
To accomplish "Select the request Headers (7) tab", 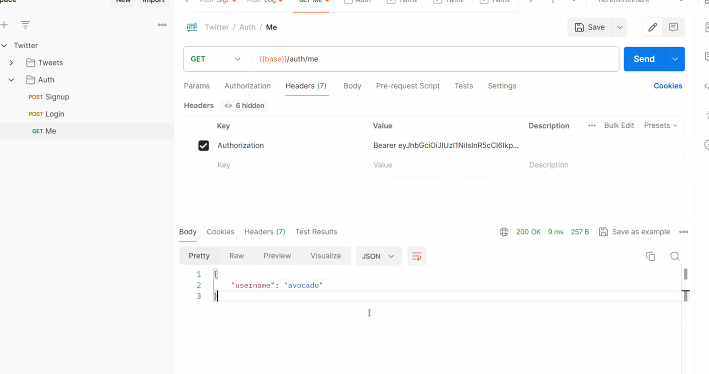I will coord(306,86).
